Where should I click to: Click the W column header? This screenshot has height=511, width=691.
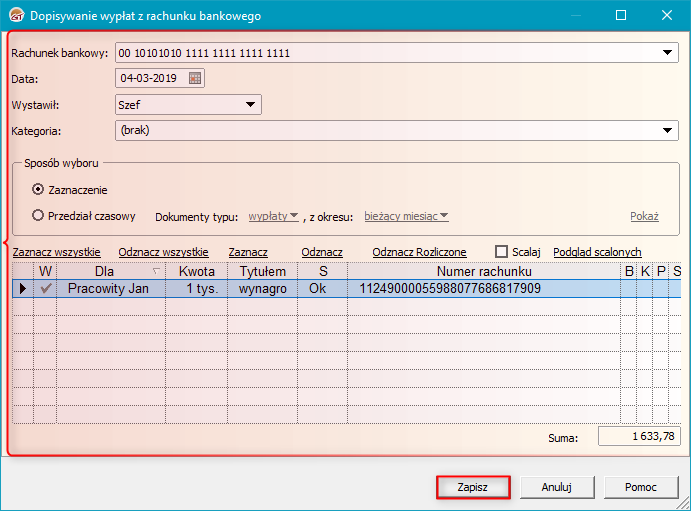click(x=45, y=271)
